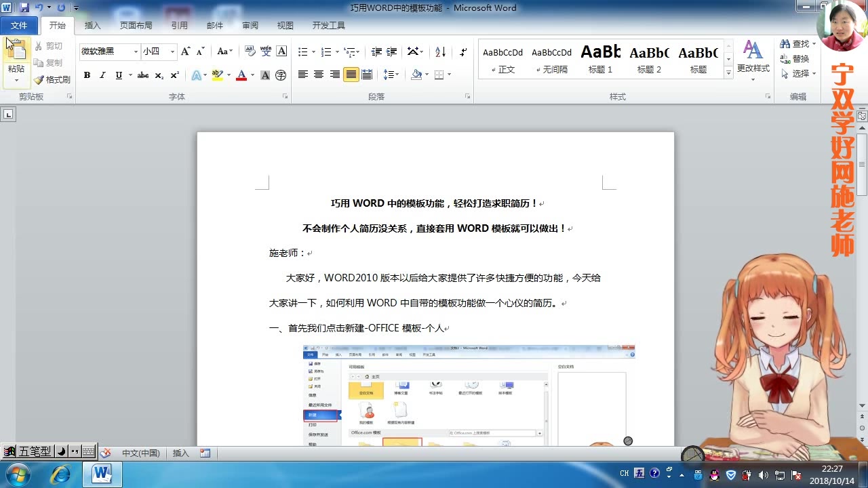Viewport: 868px width, 488px height.
Task: Click the Sort A-Z icon
Action: (440, 52)
